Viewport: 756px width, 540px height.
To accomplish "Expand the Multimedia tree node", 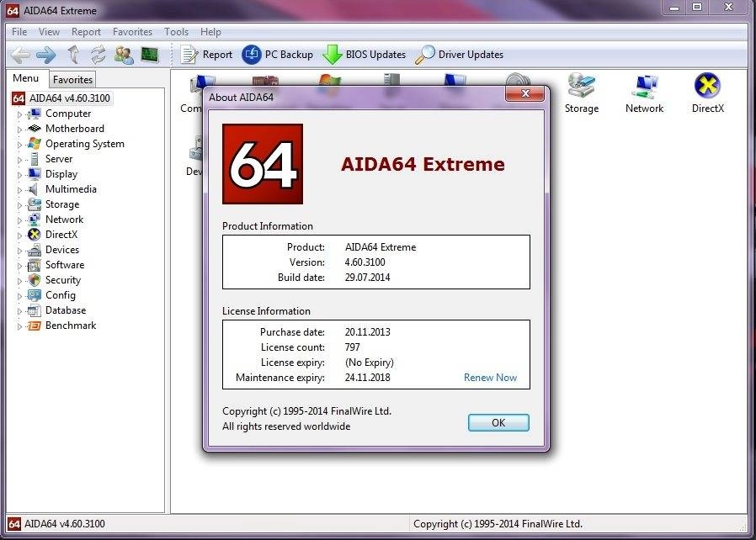I will [x=19, y=190].
